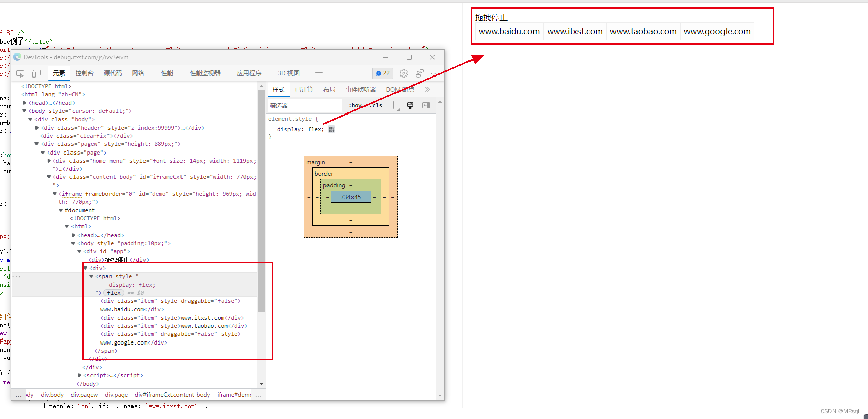Select the www.itxst.com item div row
This screenshot has height=419, width=868.
pos(172,318)
